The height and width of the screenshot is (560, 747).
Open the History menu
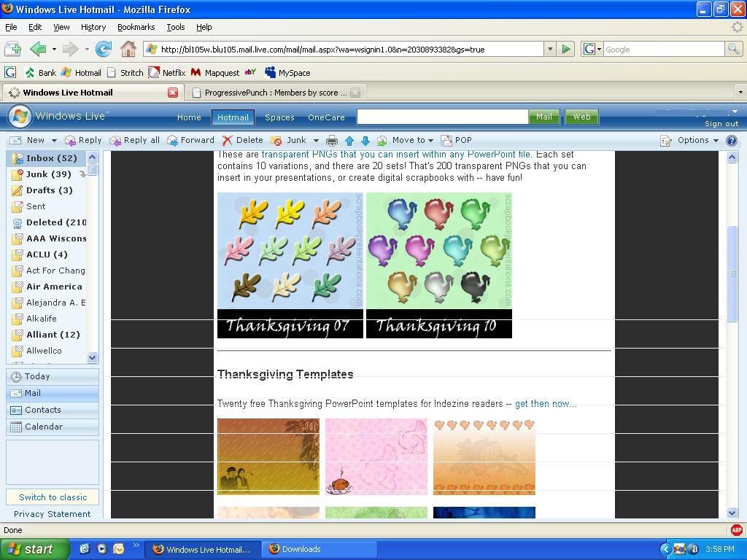pos(93,27)
